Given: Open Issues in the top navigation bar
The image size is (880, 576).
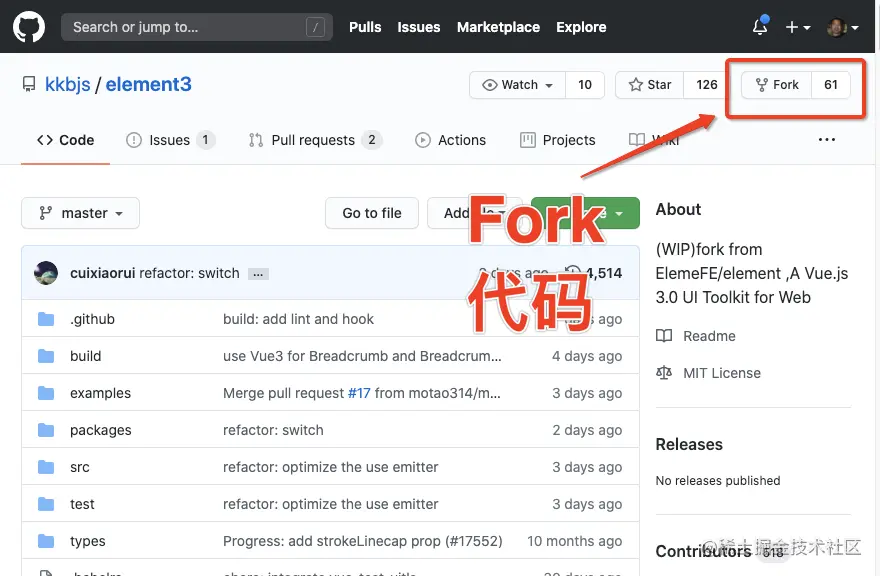Looking at the screenshot, I should (x=419, y=27).
